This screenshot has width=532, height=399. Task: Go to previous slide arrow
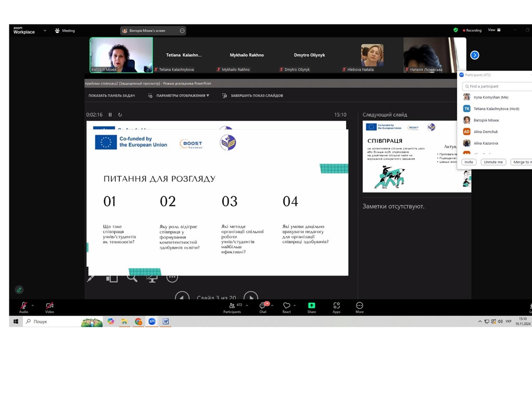coord(182,297)
